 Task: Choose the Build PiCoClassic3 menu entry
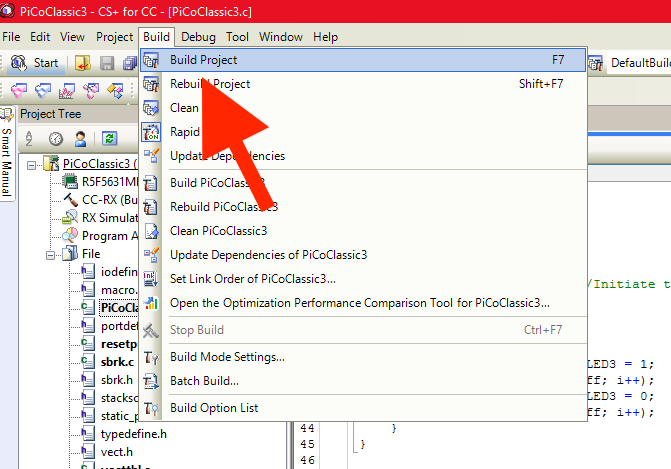click(363, 183)
